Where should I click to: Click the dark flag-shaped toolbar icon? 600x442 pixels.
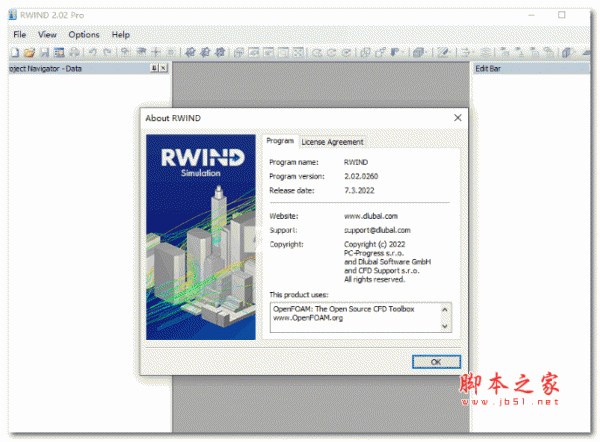[395, 52]
